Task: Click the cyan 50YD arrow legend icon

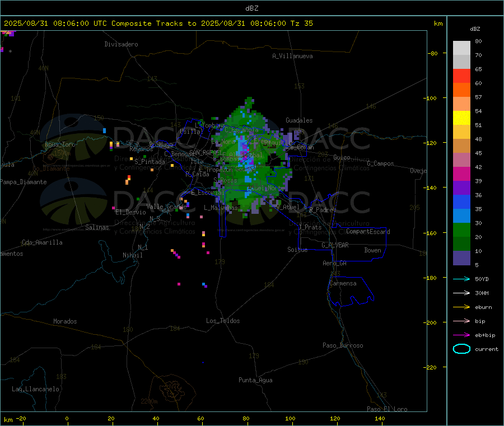Action: pos(461,279)
